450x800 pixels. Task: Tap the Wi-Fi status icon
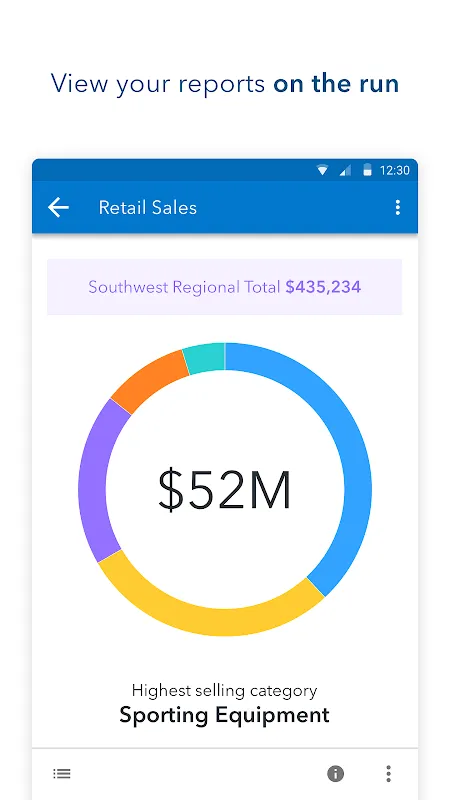322,170
